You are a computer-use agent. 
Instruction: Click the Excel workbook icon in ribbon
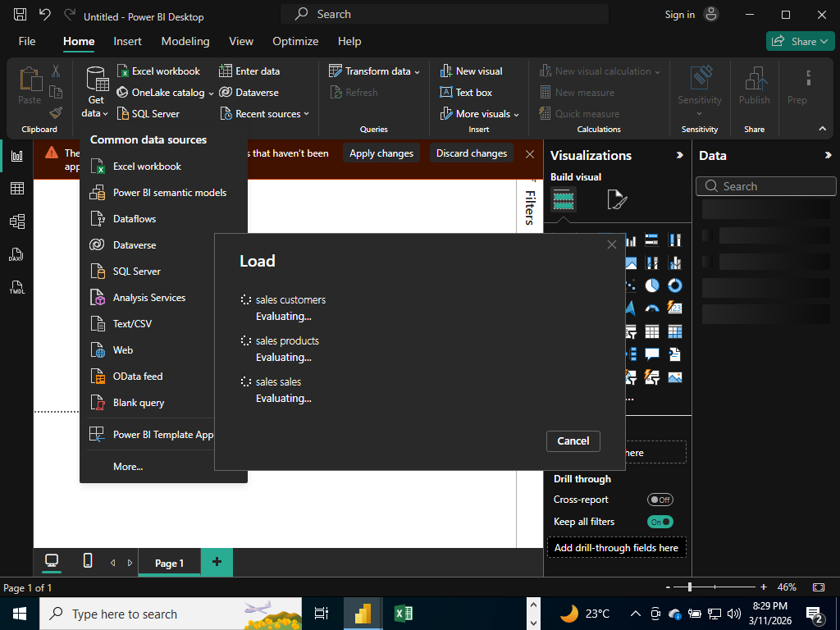click(123, 71)
